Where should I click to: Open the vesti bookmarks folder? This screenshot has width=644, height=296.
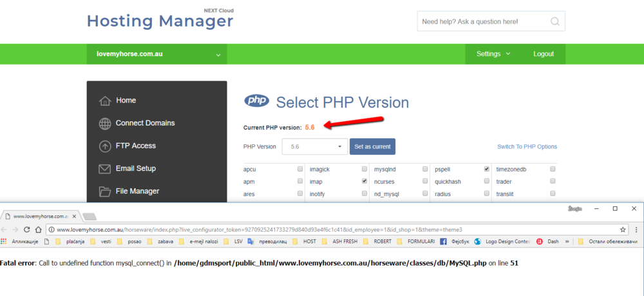[100, 241]
